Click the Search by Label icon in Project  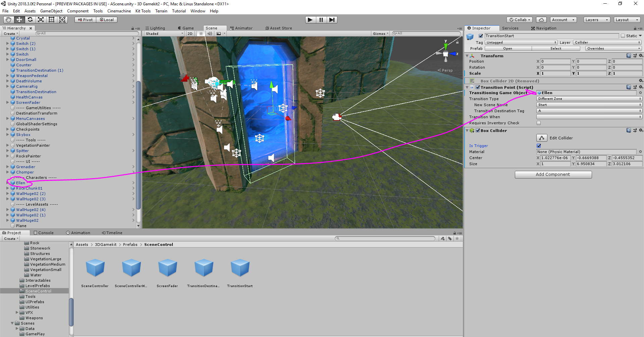pyautogui.click(x=450, y=239)
